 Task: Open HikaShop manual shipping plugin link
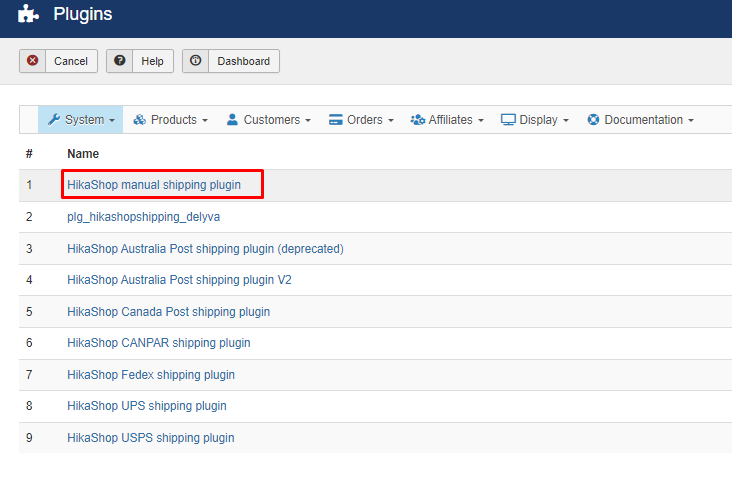(x=154, y=185)
